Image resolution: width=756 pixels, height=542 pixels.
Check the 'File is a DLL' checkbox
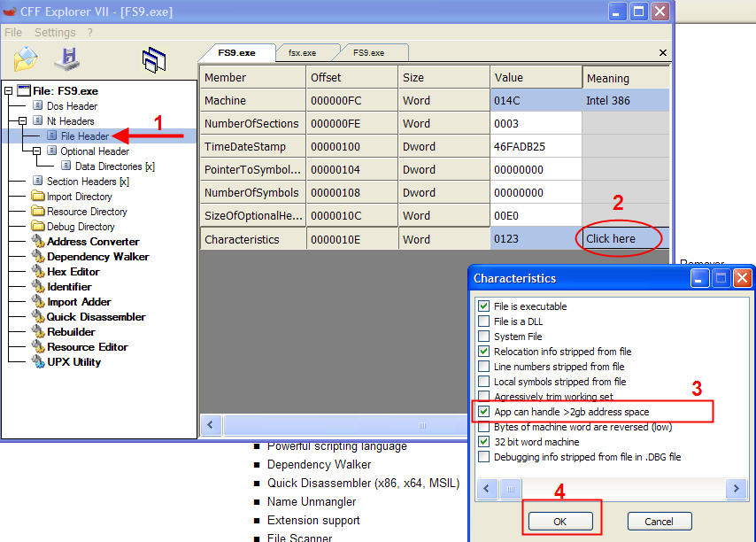483,321
